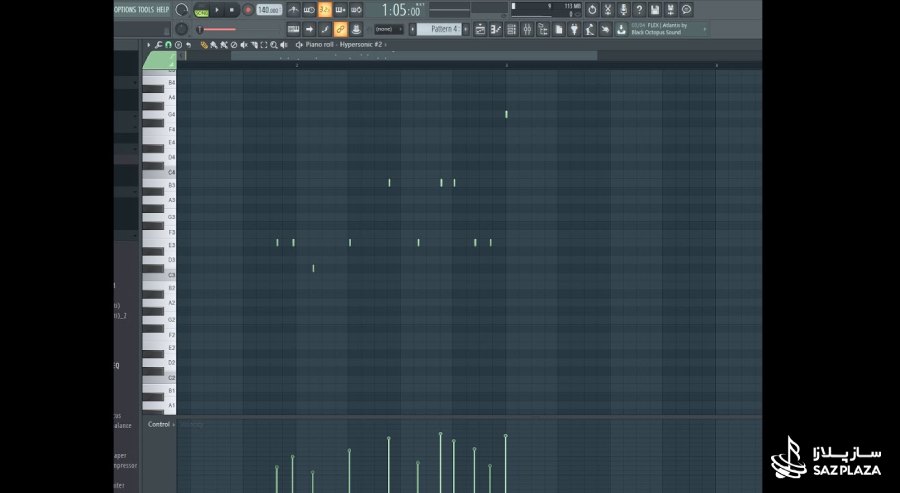900x493 pixels.
Task: Disable multilink to controllers chain button
Action: click(x=340, y=29)
